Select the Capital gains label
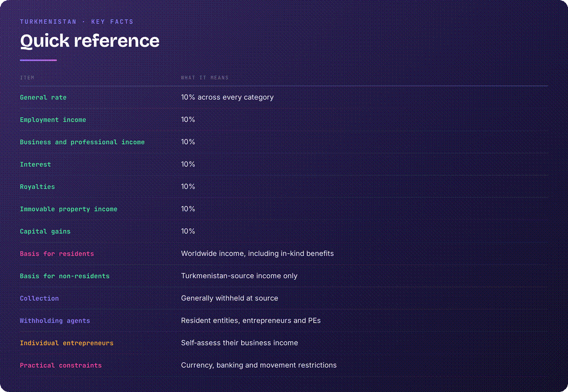 45,231
